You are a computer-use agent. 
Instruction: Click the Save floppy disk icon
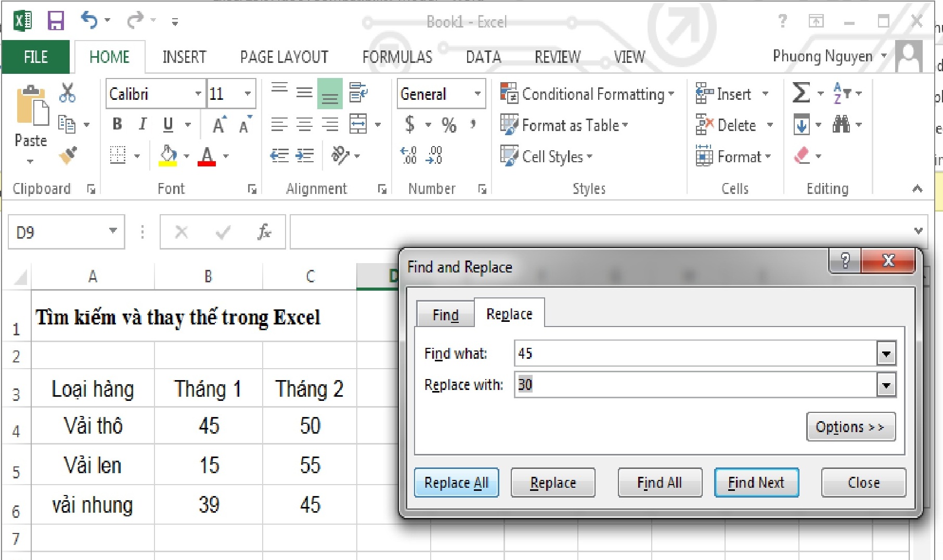tap(56, 21)
